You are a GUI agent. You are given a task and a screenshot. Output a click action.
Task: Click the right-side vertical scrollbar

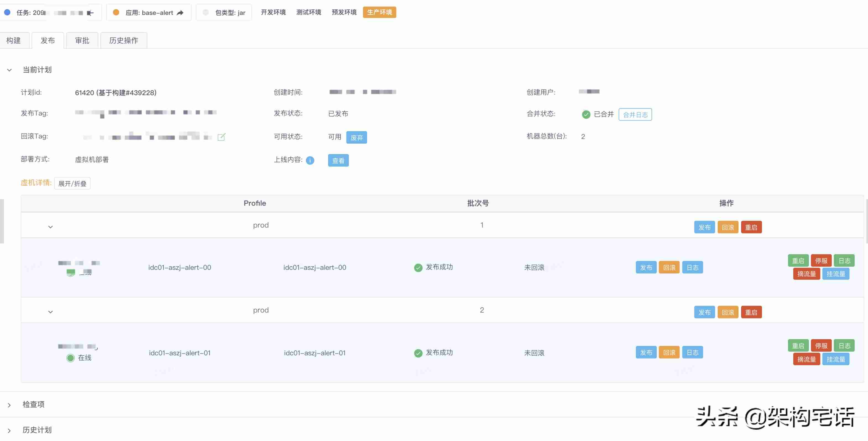(866, 221)
